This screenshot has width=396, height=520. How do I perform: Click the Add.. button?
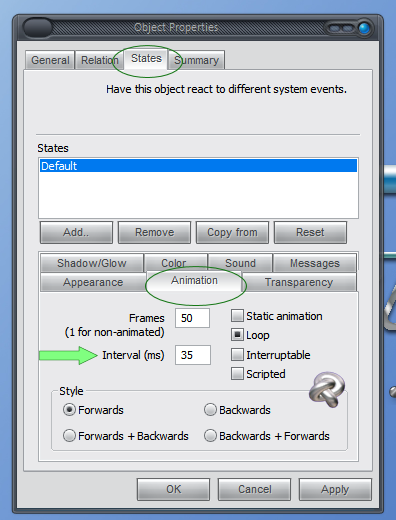[76, 232]
